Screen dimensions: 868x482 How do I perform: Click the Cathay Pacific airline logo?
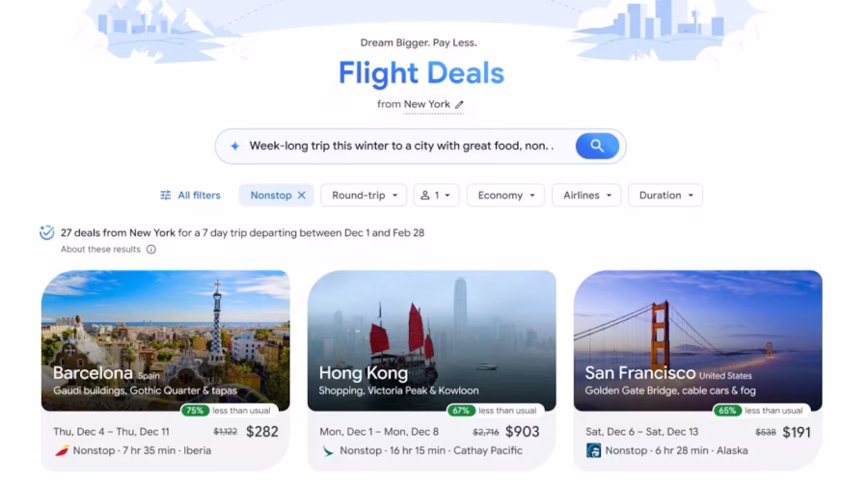328,451
